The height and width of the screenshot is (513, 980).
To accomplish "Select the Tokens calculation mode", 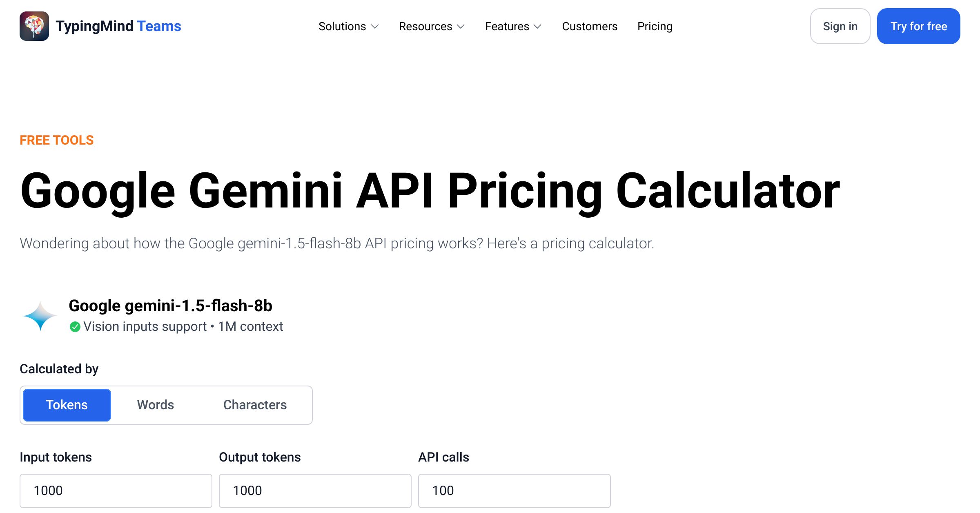I will [x=67, y=405].
